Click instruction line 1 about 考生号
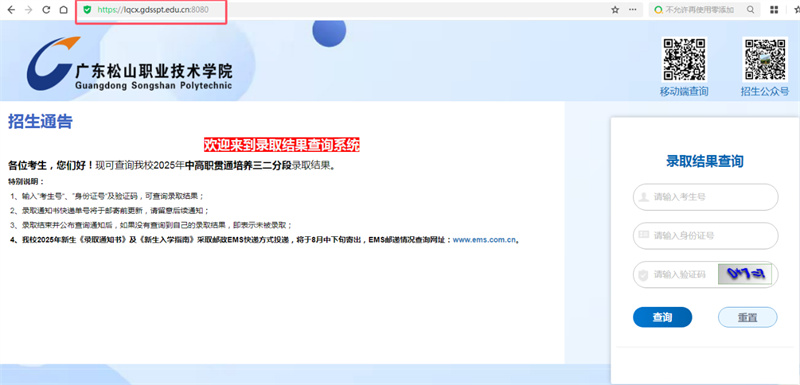 point(108,196)
